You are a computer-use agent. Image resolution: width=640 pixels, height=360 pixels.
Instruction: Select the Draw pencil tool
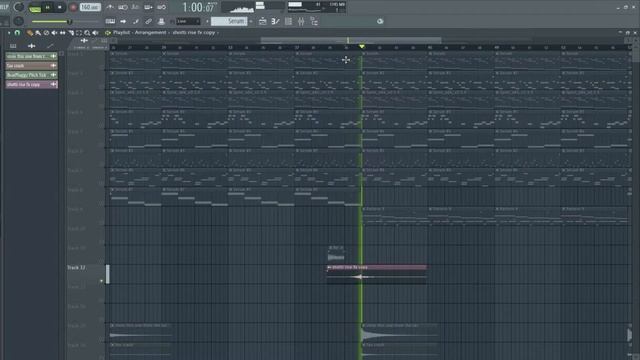click(30, 33)
